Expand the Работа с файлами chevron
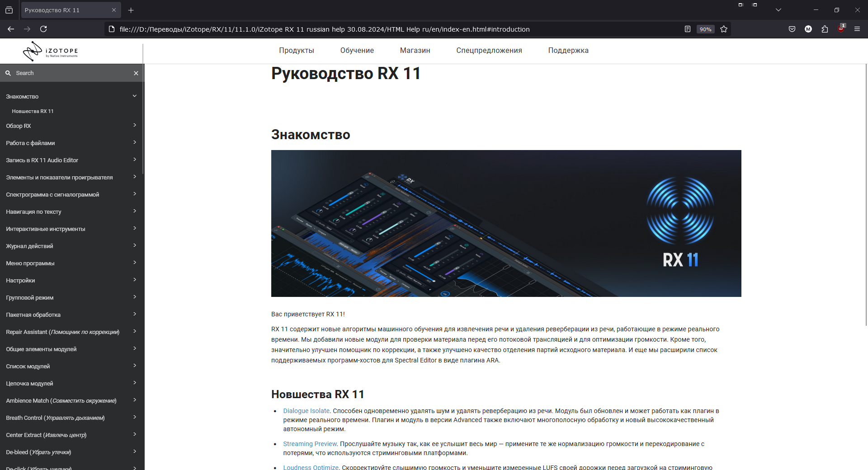The width and height of the screenshot is (868, 470). pos(135,142)
